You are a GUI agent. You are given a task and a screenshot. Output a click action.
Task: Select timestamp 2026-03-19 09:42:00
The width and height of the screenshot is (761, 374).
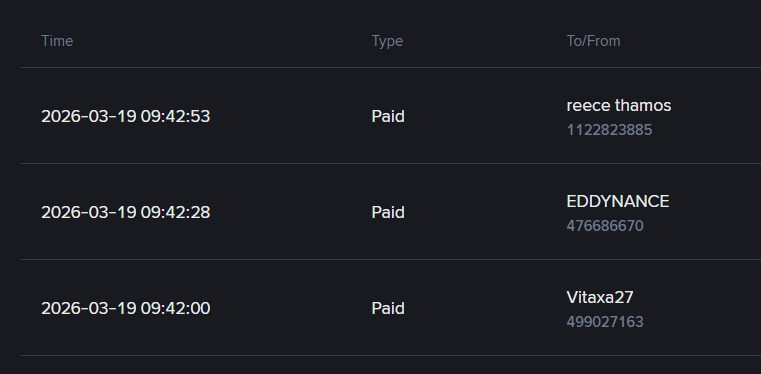[126, 309]
